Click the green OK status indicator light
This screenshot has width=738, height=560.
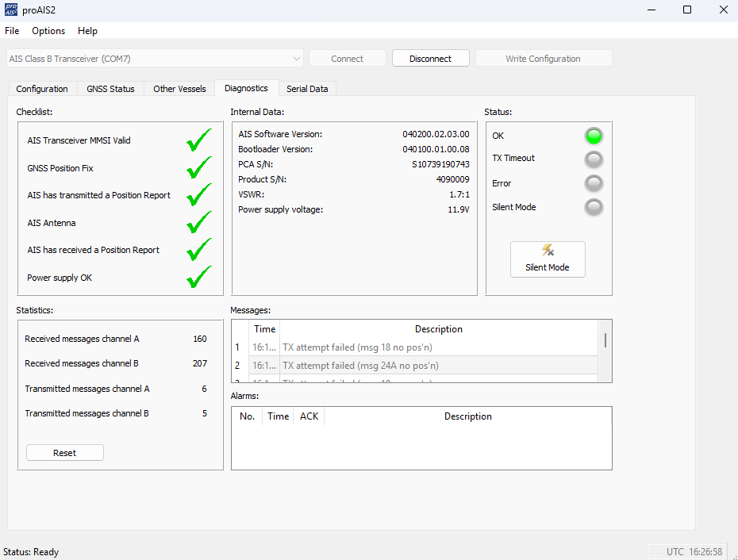(x=594, y=136)
